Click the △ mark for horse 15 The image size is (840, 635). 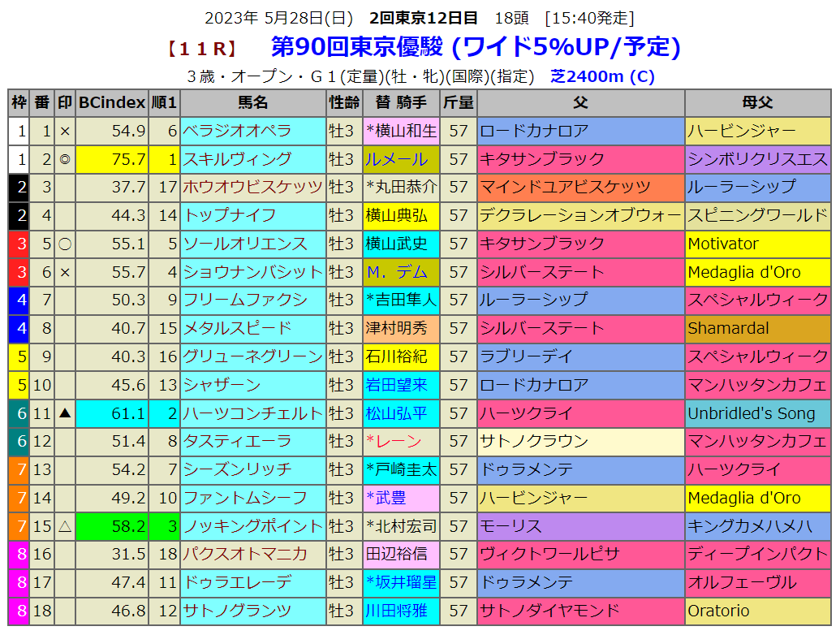coord(65,526)
